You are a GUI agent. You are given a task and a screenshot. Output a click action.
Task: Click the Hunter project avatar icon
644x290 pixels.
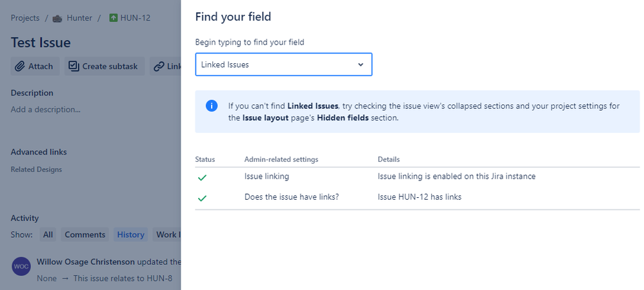point(57,19)
